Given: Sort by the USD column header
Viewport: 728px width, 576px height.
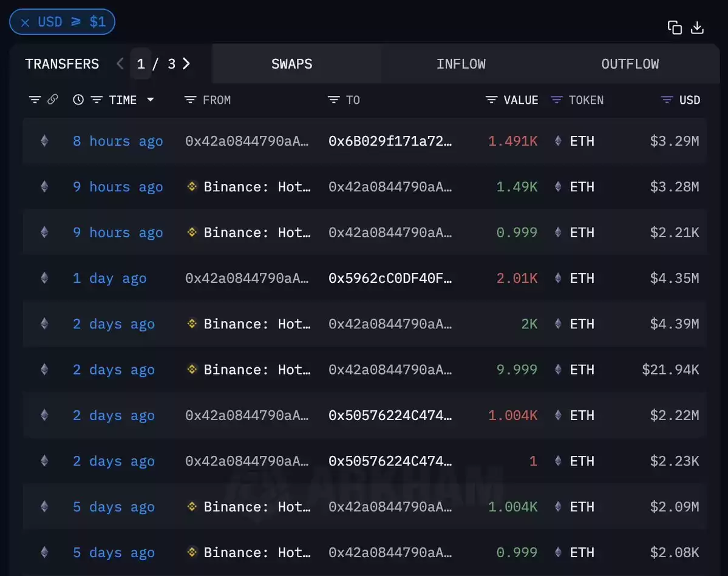Looking at the screenshot, I should pyautogui.click(x=690, y=100).
